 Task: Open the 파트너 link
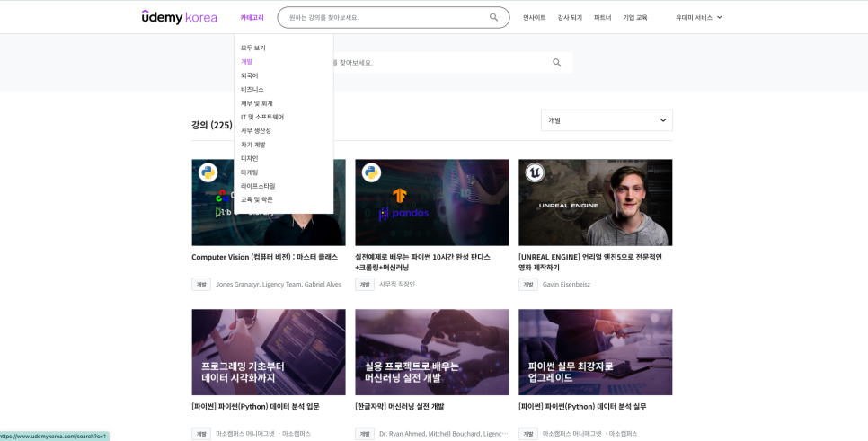[602, 18]
